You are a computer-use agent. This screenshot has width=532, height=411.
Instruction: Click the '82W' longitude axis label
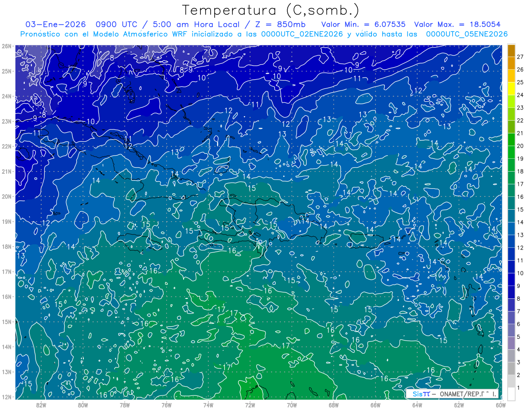41,405
